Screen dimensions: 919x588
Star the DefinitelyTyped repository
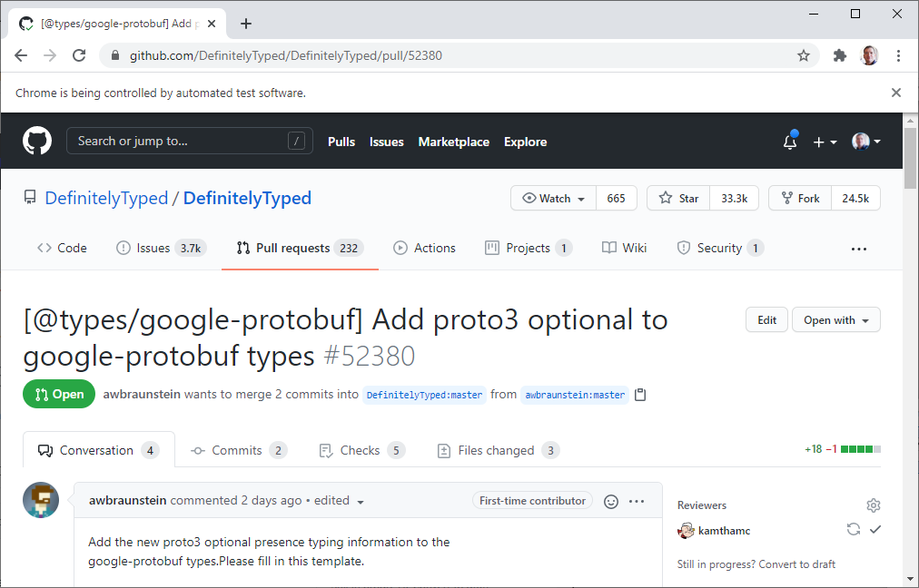tap(678, 198)
